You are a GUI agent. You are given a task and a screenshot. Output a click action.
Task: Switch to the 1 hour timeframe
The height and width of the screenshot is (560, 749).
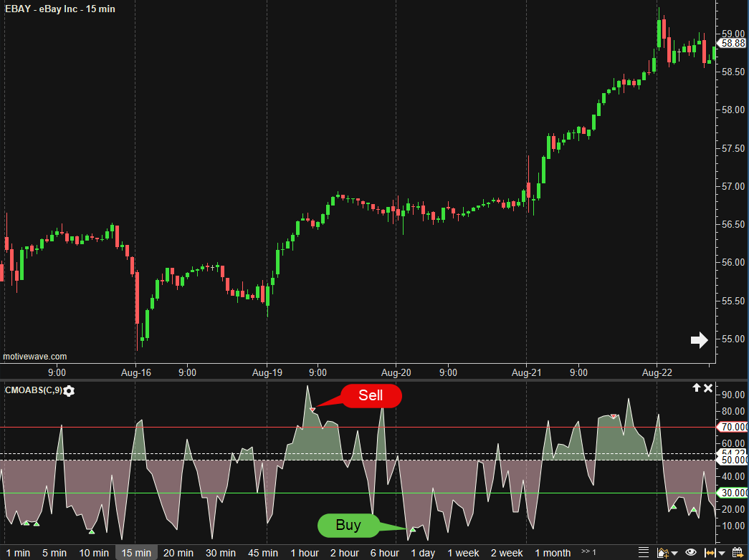[x=305, y=553]
